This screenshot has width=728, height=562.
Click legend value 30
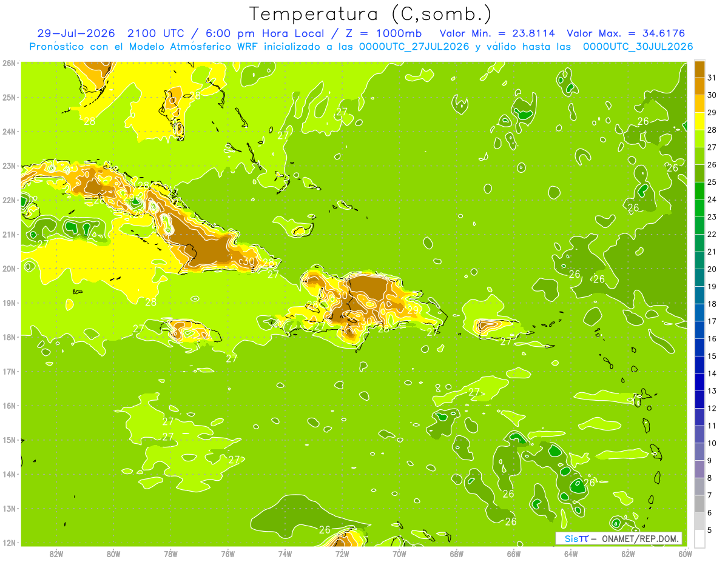click(x=712, y=95)
